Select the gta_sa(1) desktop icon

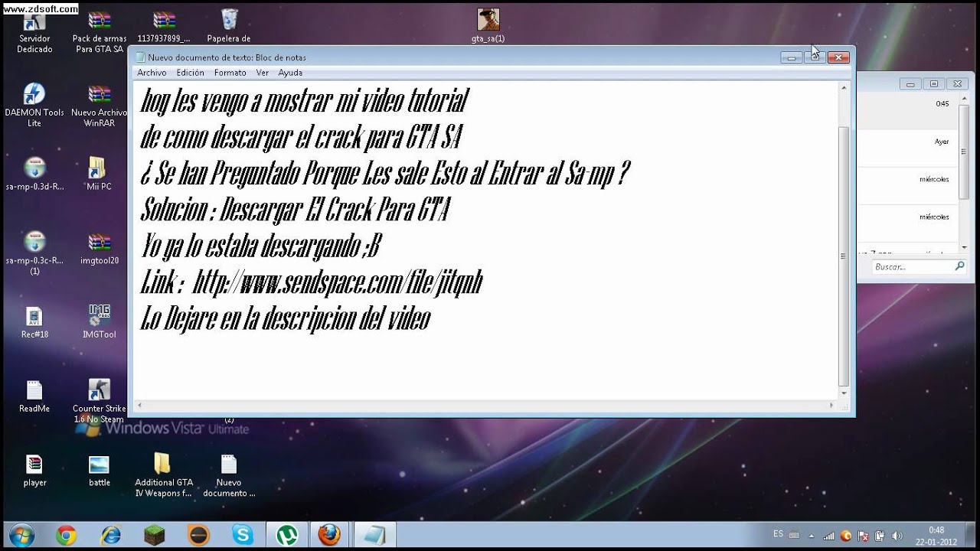coord(488,27)
